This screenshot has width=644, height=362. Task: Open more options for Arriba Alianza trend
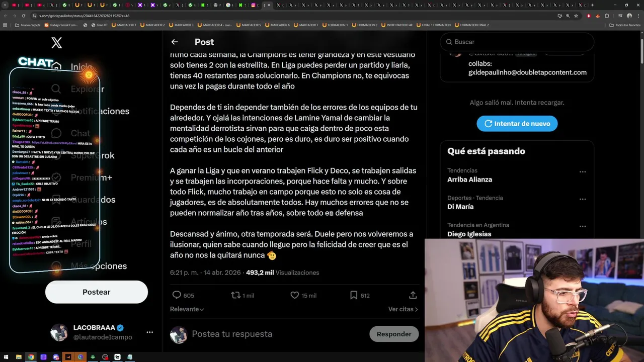tap(583, 172)
